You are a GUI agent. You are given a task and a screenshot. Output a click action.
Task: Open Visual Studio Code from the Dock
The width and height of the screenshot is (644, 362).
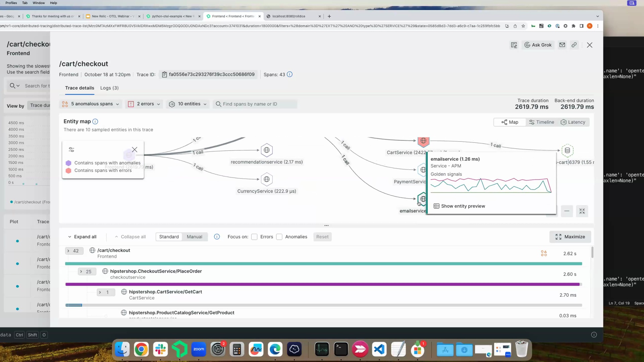point(379,350)
